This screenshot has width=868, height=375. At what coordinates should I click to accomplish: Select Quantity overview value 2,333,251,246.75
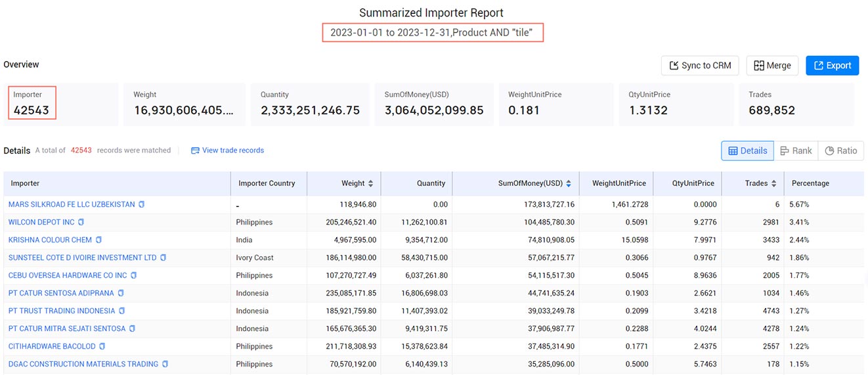coord(310,110)
